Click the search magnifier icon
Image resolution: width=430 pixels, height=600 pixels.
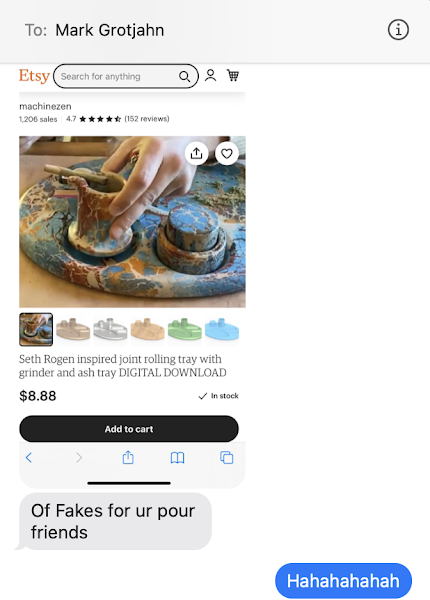pos(184,77)
